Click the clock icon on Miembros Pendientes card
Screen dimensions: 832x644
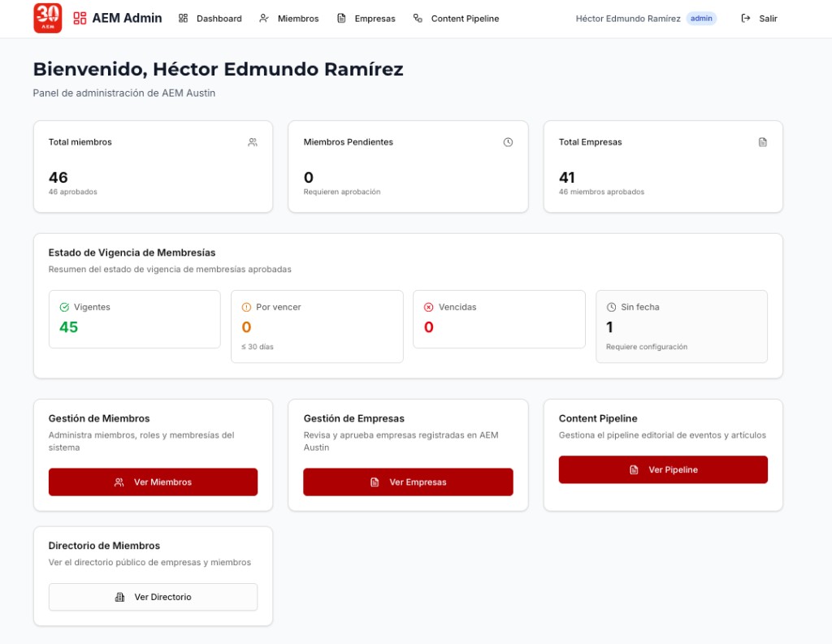(508, 141)
